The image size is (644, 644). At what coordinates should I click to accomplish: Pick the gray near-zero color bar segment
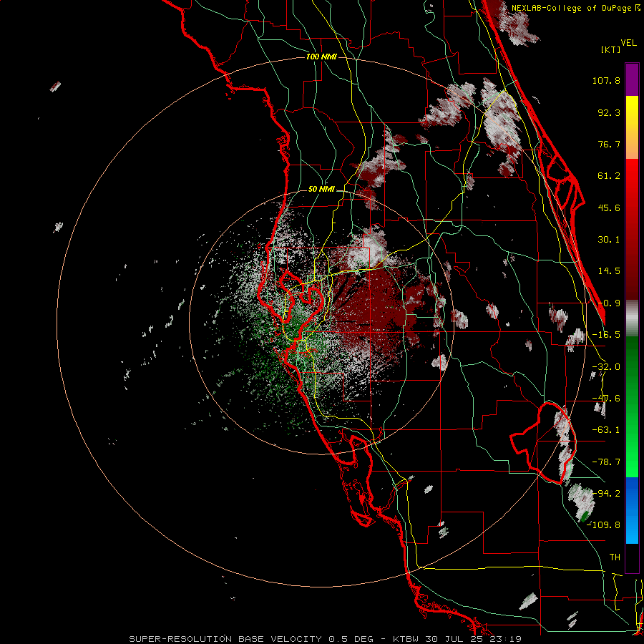pos(632,316)
